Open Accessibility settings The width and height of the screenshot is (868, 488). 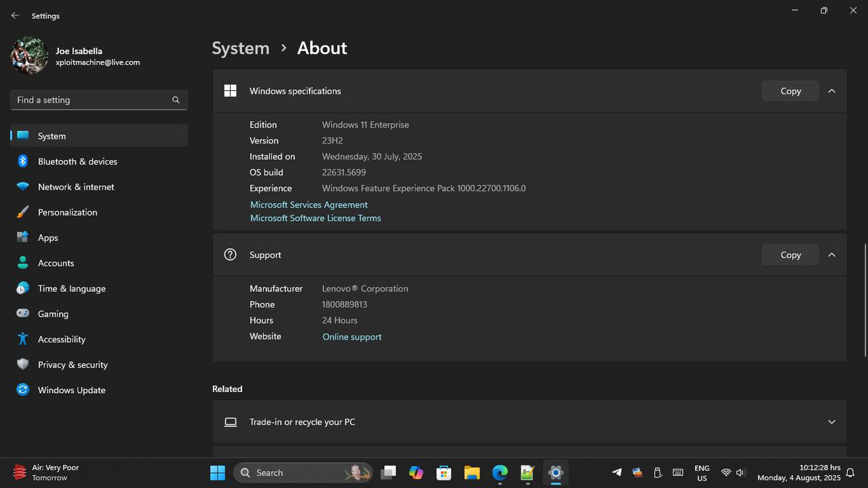pyautogui.click(x=61, y=340)
